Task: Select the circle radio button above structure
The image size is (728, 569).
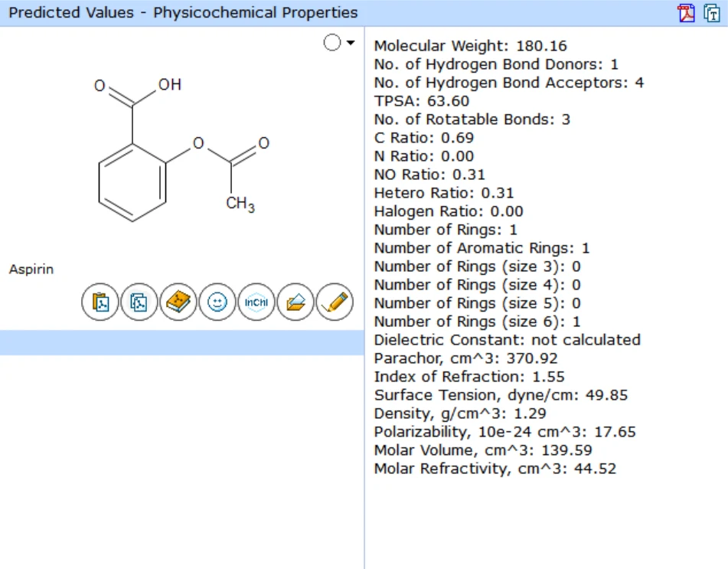Action: pos(332,43)
